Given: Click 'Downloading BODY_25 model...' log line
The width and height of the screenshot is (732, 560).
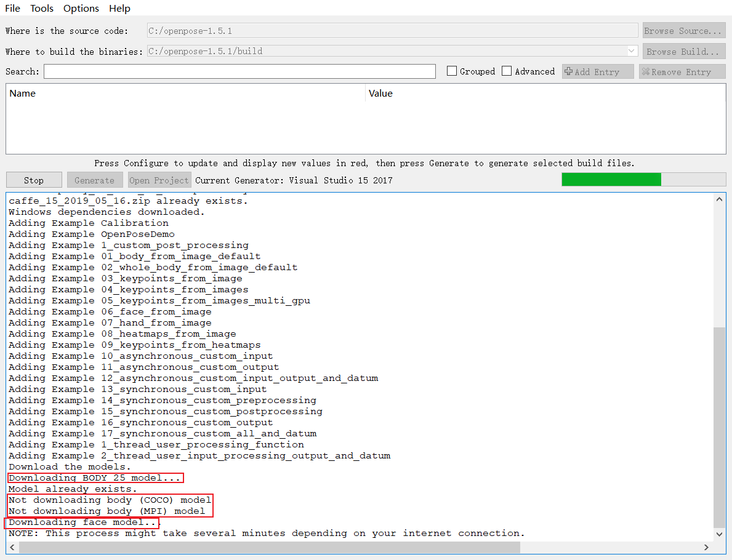Looking at the screenshot, I should click(95, 478).
